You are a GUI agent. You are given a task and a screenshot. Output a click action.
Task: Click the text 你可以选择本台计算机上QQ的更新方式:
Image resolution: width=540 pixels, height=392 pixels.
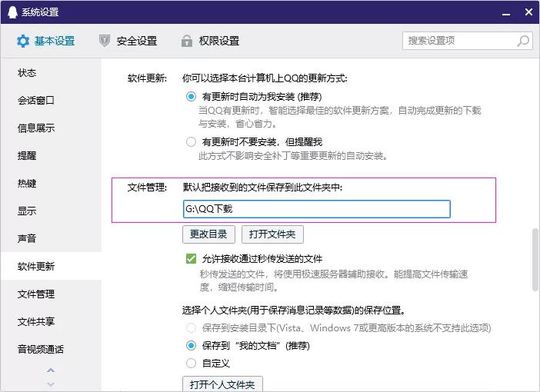coord(265,78)
